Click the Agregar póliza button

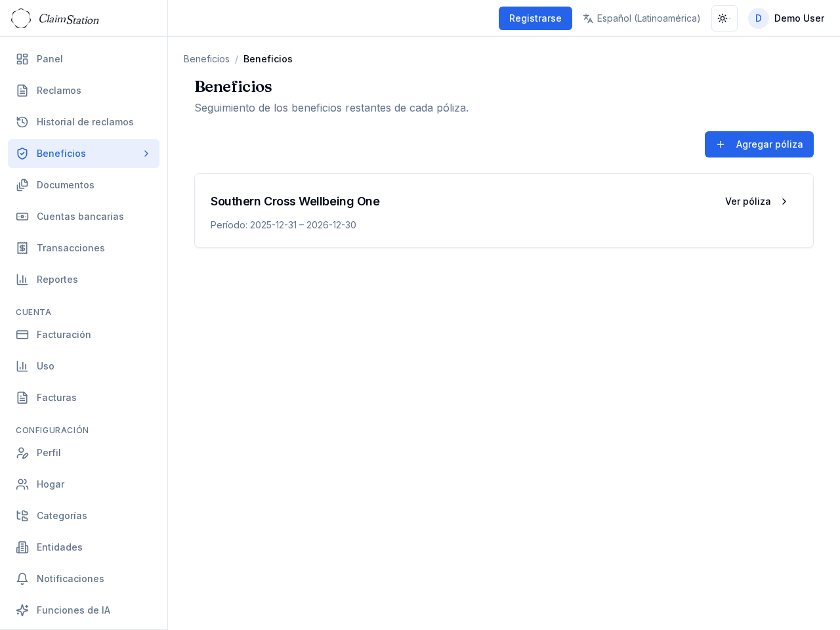759,144
